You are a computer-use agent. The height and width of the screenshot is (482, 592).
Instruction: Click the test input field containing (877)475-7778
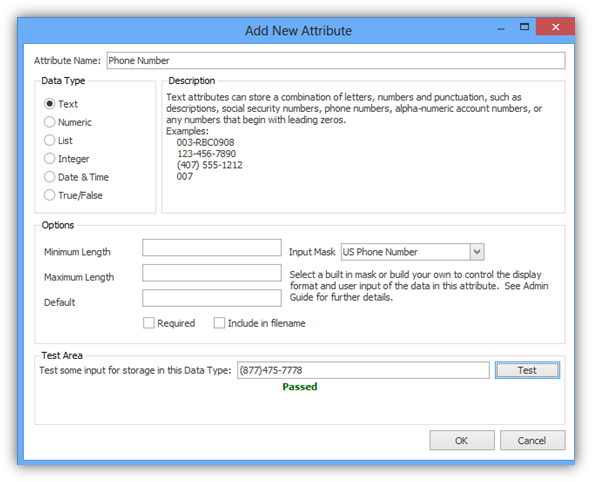coord(363,370)
